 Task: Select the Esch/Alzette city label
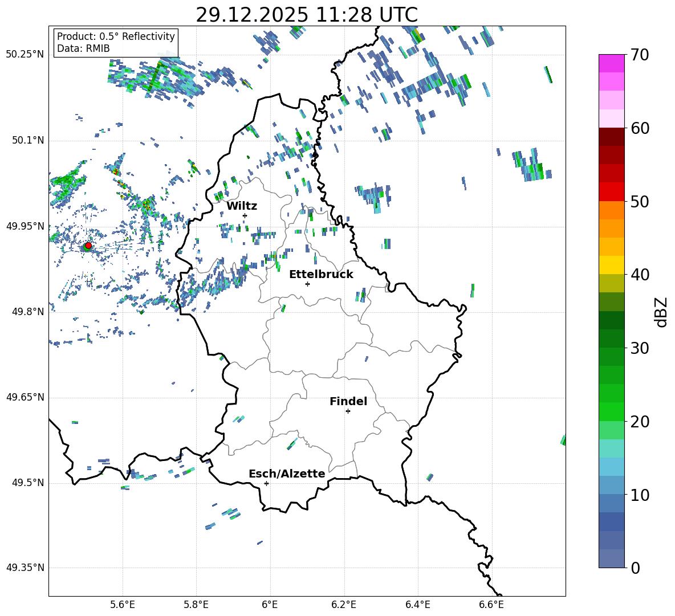[287, 474]
